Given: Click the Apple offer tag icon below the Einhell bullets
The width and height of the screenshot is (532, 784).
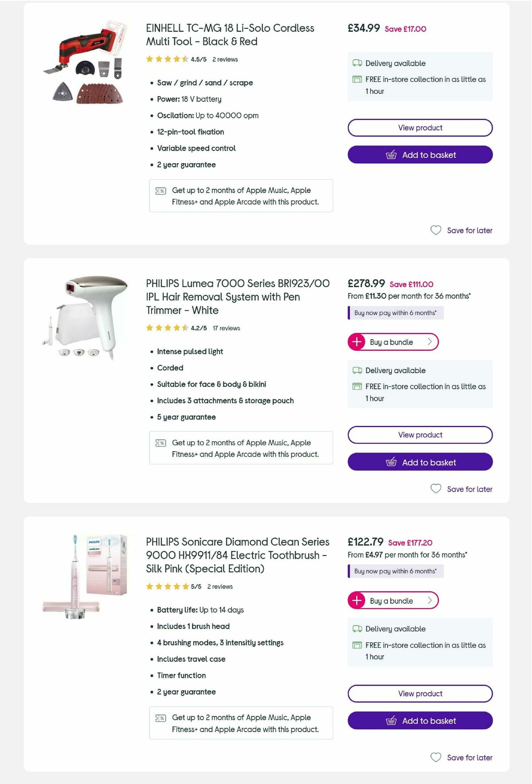Looking at the screenshot, I should pyautogui.click(x=160, y=190).
